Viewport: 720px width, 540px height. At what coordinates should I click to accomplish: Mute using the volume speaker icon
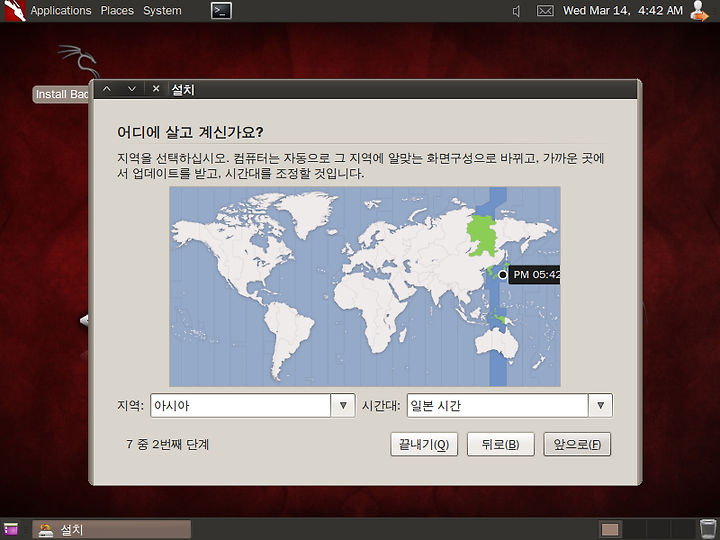[x=516, y=11]
